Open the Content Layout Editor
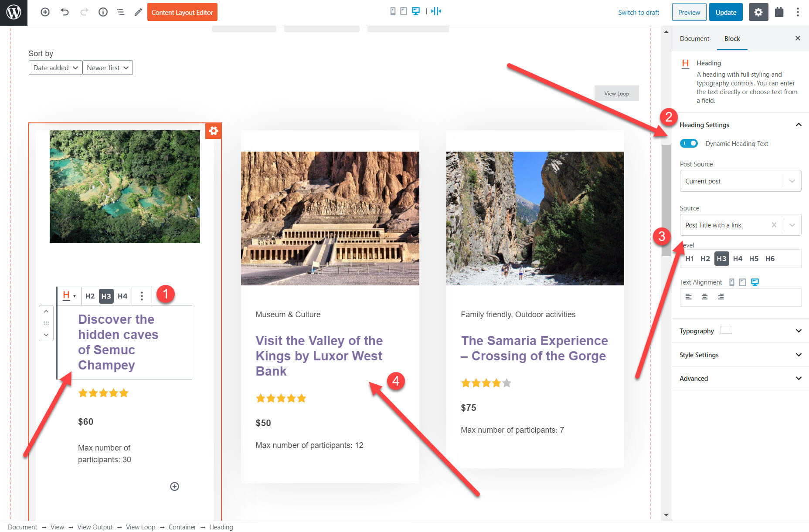 click(182, 12)
